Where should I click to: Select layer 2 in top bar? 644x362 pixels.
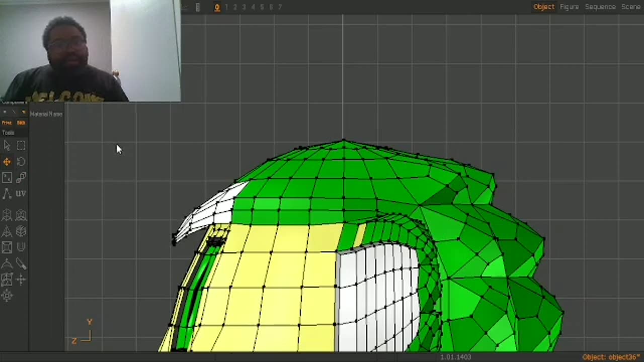pyautogui.click(x=235, y=7)
